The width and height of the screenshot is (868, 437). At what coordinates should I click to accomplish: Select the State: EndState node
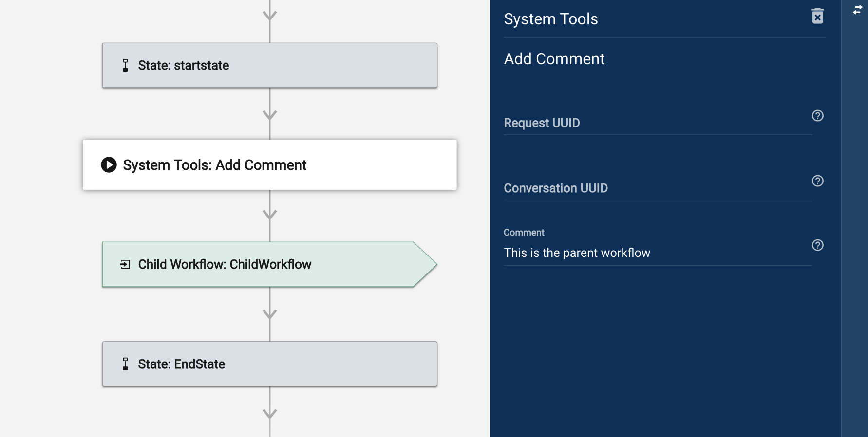(x=269, y=364)
